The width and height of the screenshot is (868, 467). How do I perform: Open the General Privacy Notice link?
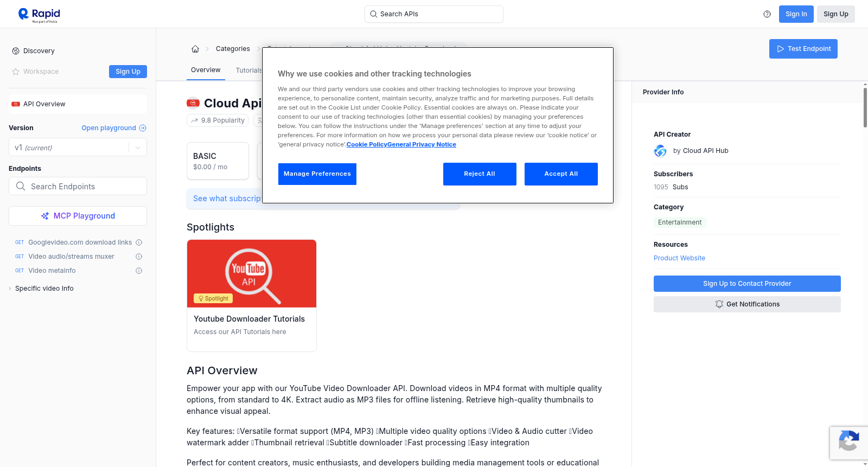tap(422, 144)
